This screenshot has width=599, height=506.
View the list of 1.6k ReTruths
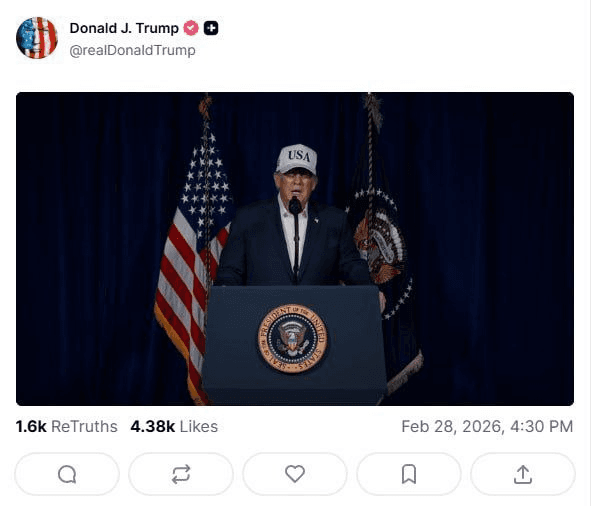click(x=66, y=427)
